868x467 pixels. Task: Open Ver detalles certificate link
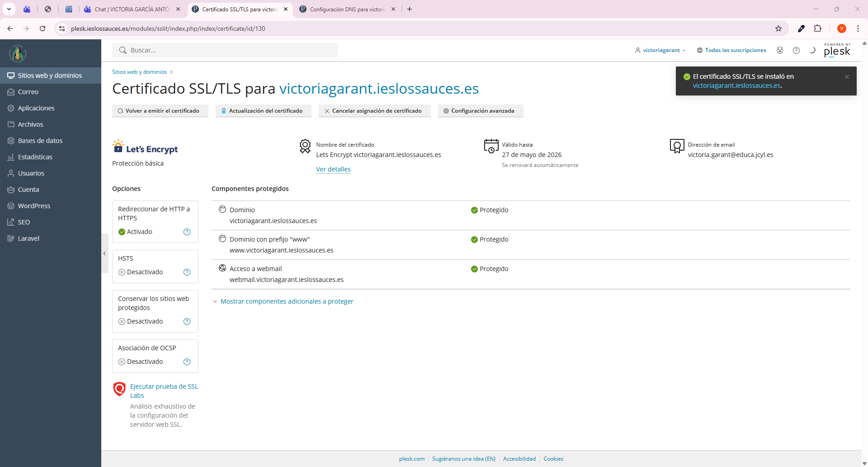(333, 169)
